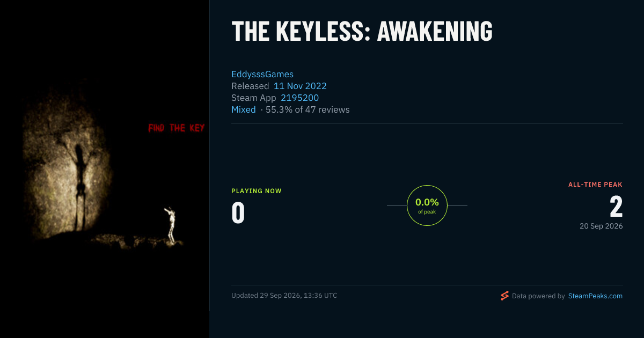Click the white figure in the cover art
This screenshot has width=644, height=338.
click(171, 225)
